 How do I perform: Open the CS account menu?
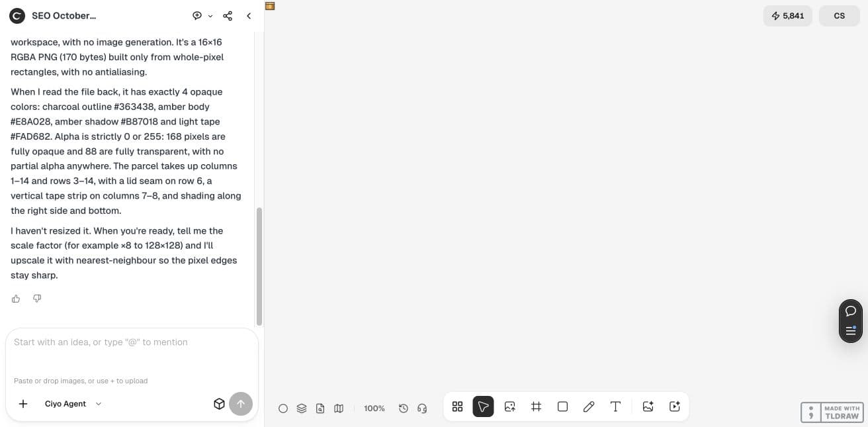(x=840, y=16)
